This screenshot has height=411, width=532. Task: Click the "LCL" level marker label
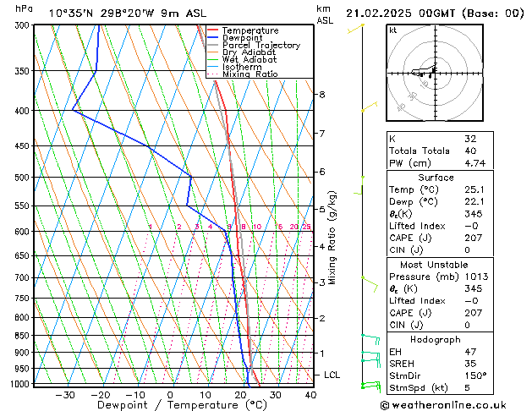[x=332, y=375]
